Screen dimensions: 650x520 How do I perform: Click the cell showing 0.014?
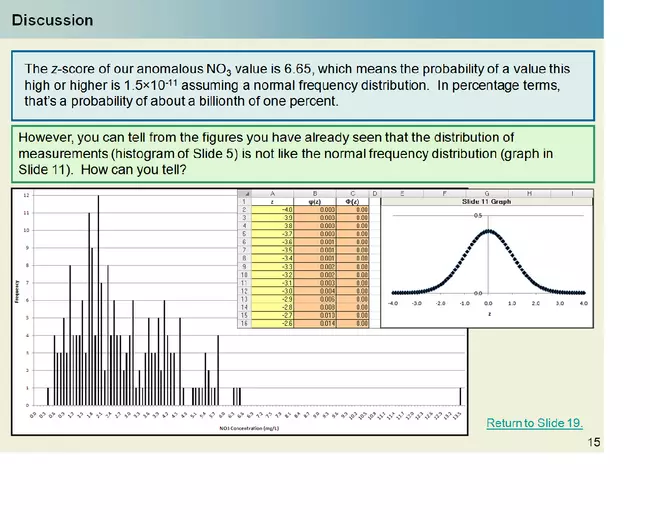point(315,324)
